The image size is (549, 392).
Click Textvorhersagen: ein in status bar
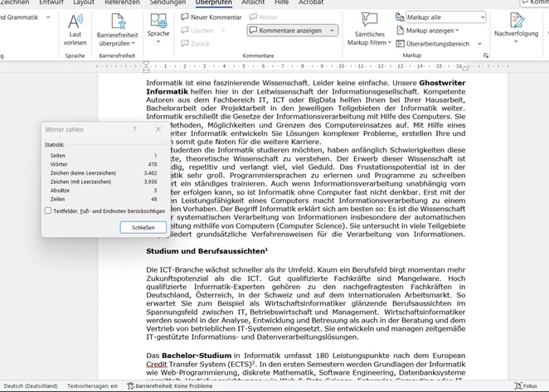coord(92,385)
